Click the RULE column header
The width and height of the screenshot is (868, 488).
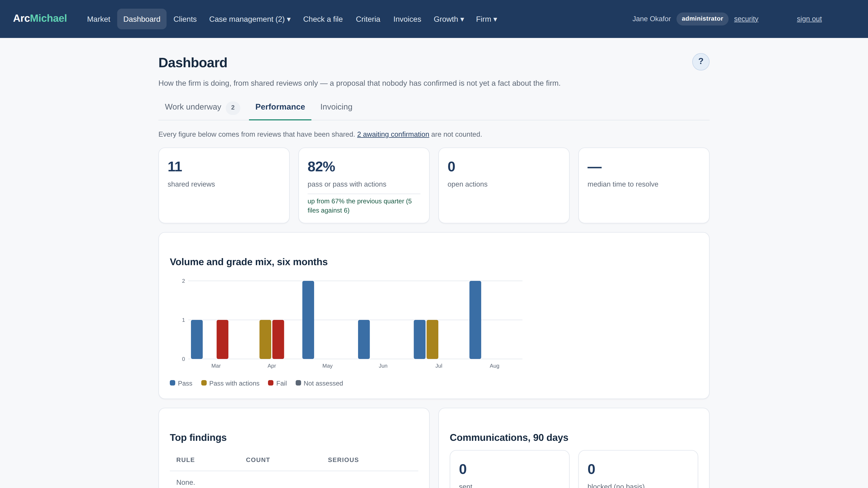(x=185, y=460)
